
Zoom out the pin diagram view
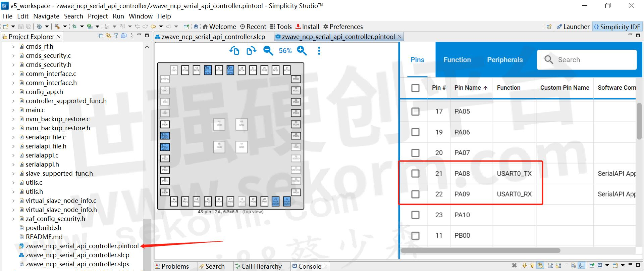[x=268, y=51]
